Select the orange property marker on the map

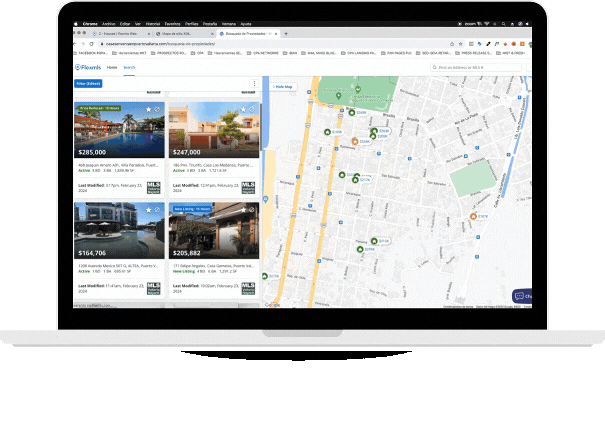pos(355,142)
